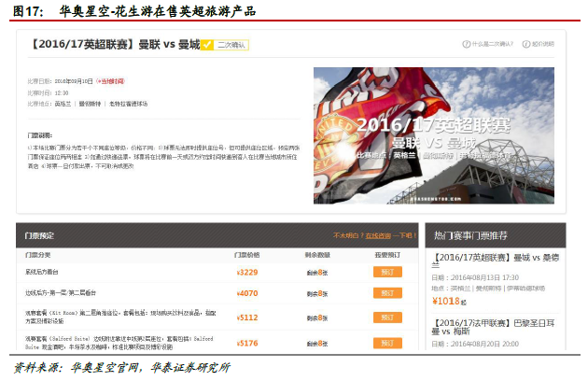Click the match time 12:30
Viewport: 588px width, 381px height.
pyautogui.click(x=62, y=93)
